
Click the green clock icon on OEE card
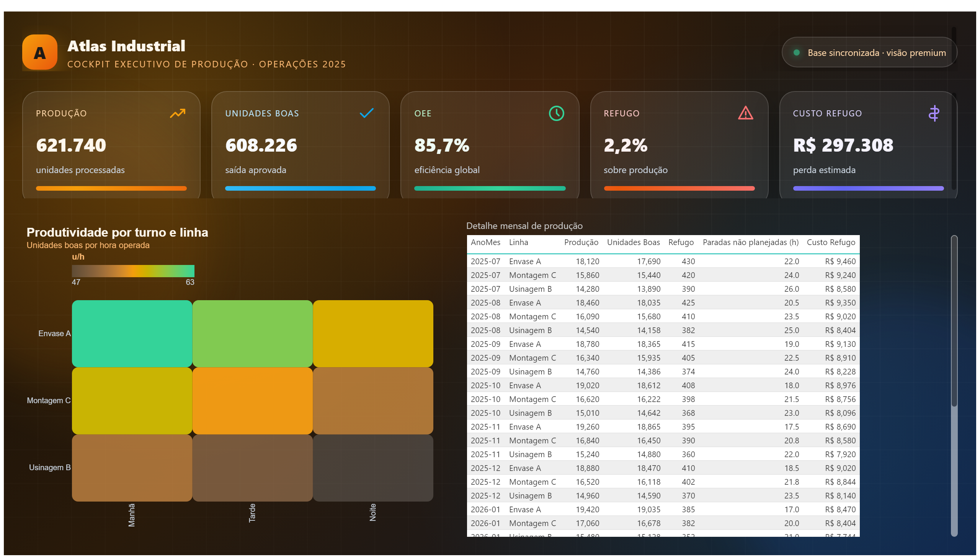click(556, 113)
